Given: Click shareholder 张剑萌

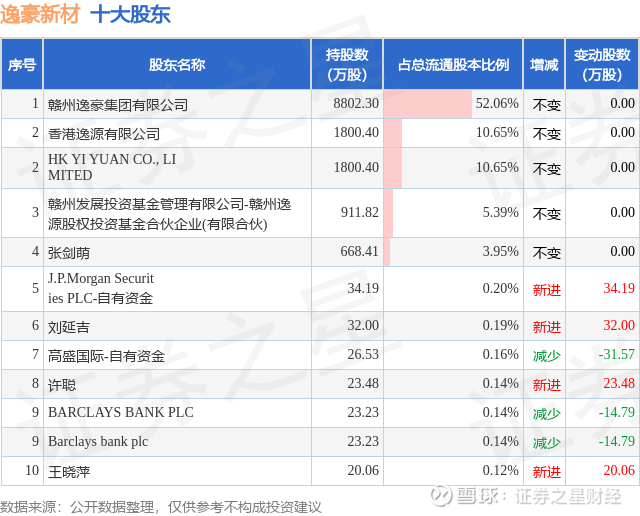Looking at the screenshot, I should pyautogui.click(x=69, y=253).
